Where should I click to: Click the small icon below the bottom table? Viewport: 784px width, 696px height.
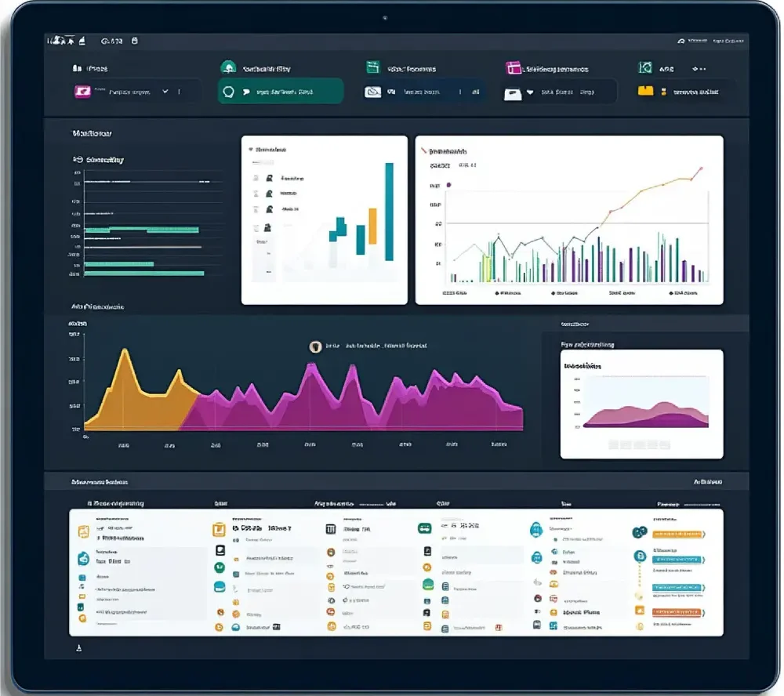(78, 648)
